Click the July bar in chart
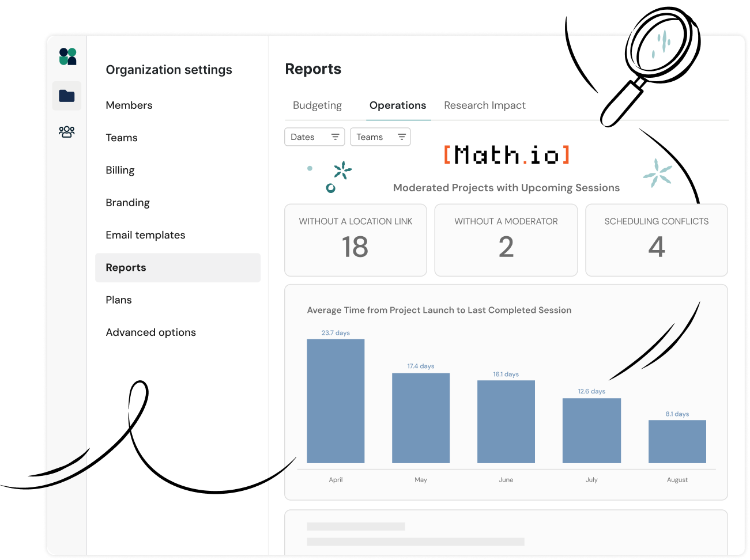The image size is (750, 560). click(x=591, y=430)
